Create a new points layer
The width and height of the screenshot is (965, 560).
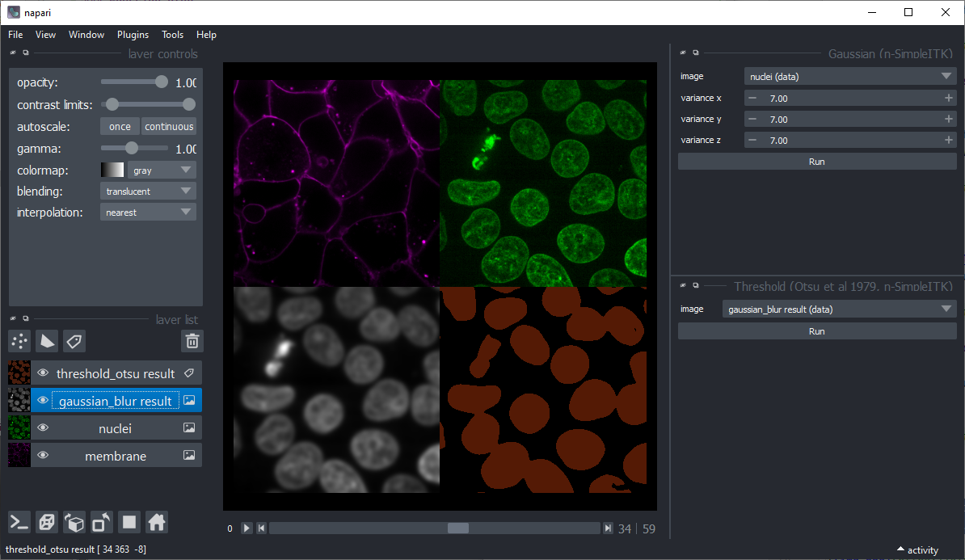[19, 341]
